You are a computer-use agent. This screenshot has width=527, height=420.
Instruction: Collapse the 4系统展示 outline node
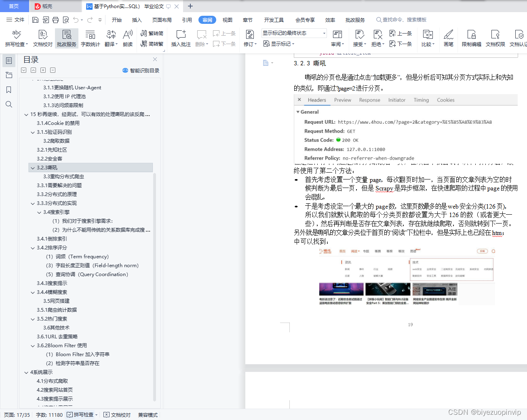[x=26, y=372]
